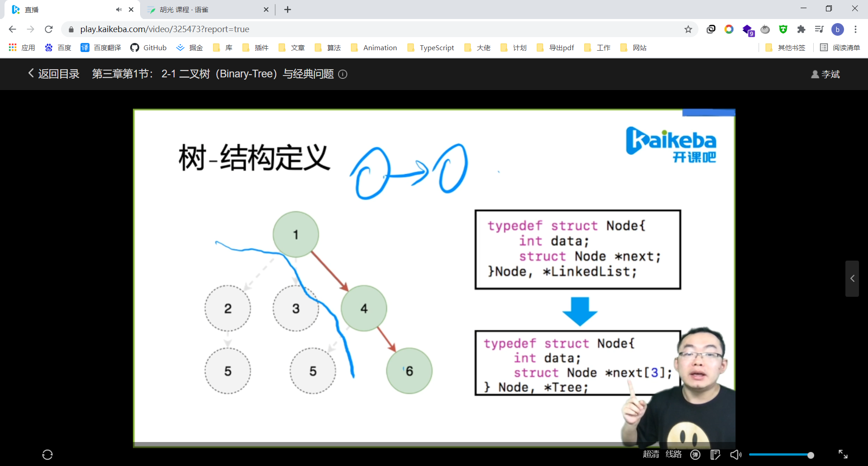Return to course catalog via 返回目录
Screen dimensions: 868x466
(x=54, y=74)
